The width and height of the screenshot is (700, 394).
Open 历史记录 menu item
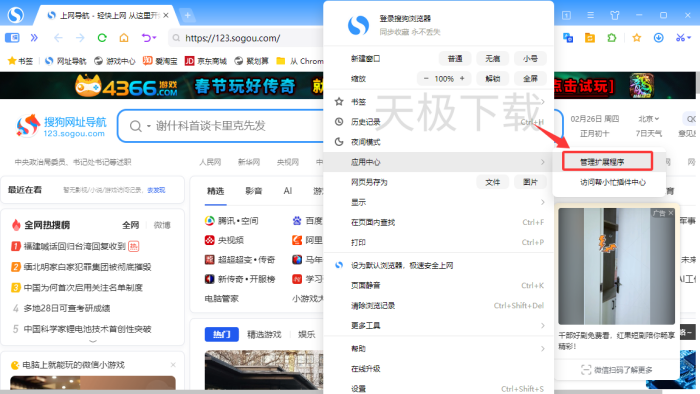pyautogui.click(x=438, y=122)
